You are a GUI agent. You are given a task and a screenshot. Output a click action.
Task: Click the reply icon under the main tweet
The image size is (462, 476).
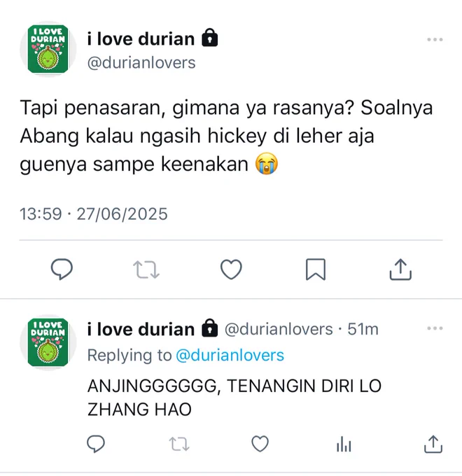click(x=62, y=269)
